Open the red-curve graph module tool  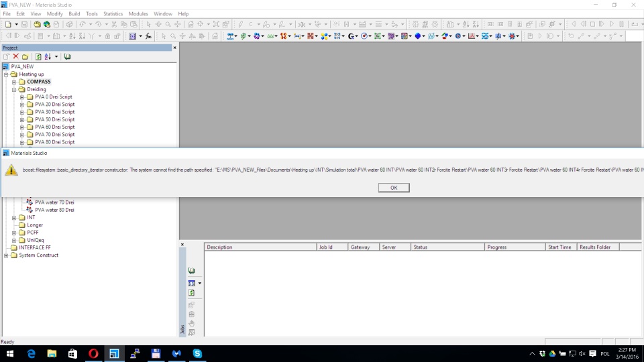point(472,36)
